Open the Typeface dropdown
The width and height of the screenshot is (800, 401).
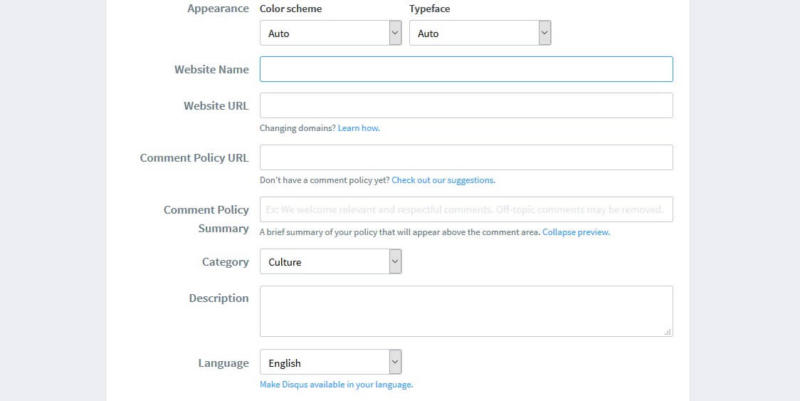point(480,33)
